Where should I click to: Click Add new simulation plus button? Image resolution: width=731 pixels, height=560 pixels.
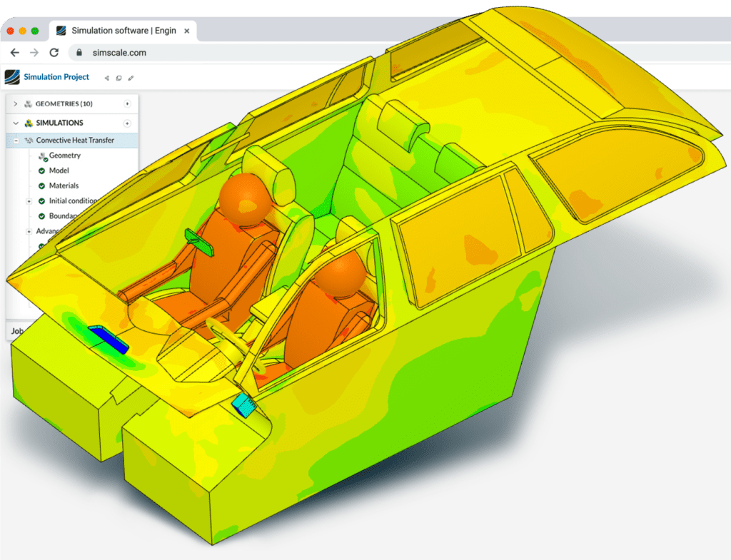point(127,122)
